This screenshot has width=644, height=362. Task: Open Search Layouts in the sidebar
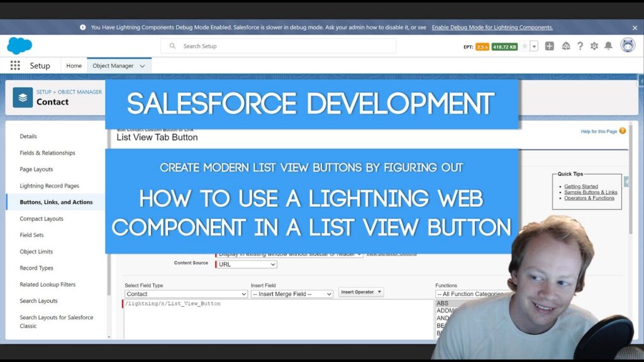(38, 301)
